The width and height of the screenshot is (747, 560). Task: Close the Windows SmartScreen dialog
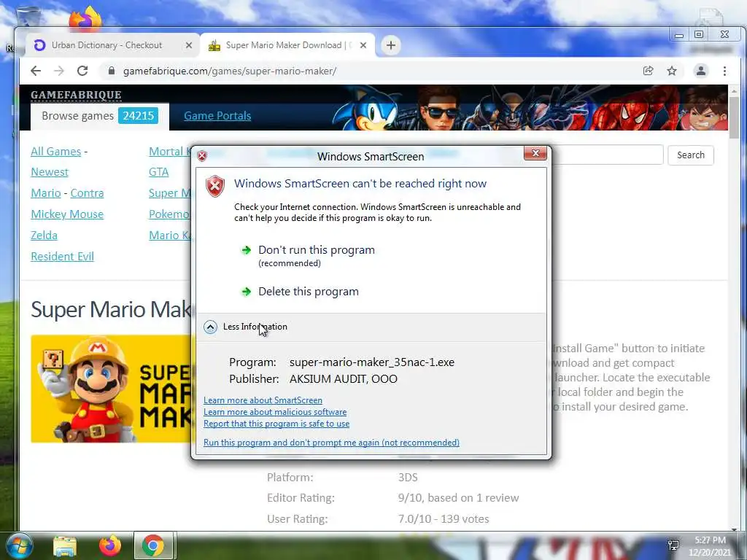(535, 153)
